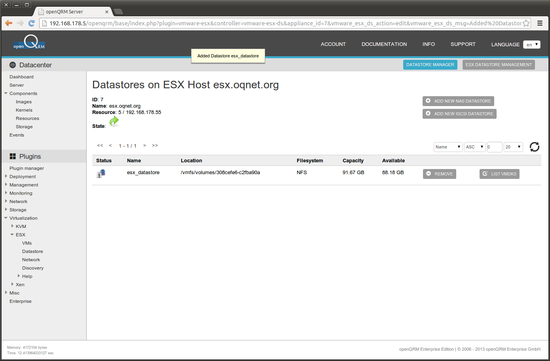This screenshot has width=550, height=361.
Task: Expand the Management plugin group
Action: point(6,185)
